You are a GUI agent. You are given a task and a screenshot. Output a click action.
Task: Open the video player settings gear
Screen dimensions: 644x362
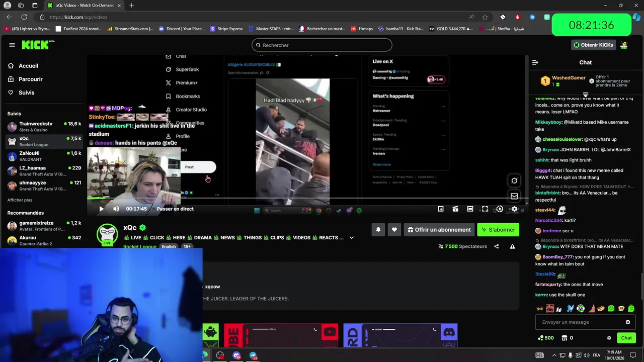[x=514, y=209]
